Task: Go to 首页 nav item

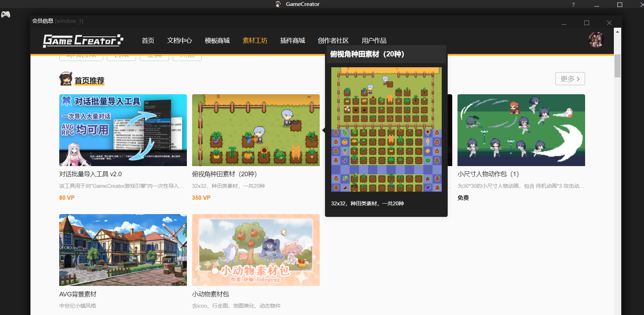Action: 148,41
